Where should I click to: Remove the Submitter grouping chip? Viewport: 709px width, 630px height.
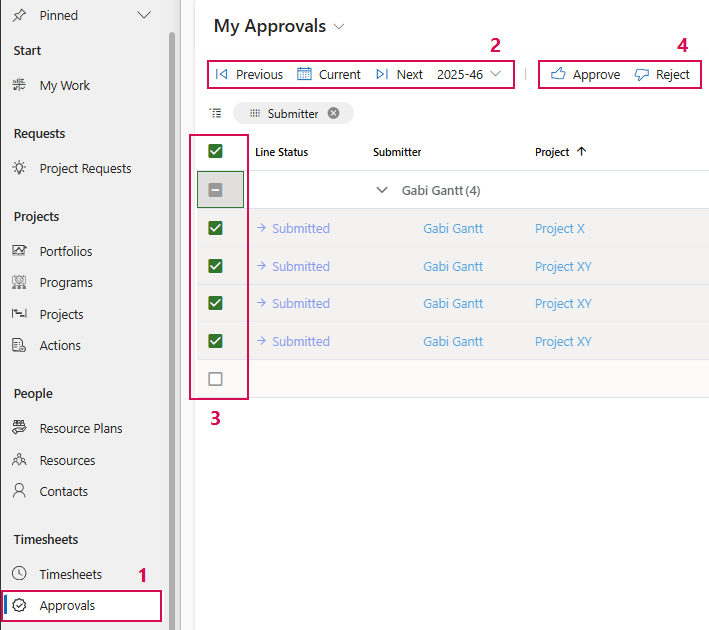pyautogui.click(x=334, y=113)
